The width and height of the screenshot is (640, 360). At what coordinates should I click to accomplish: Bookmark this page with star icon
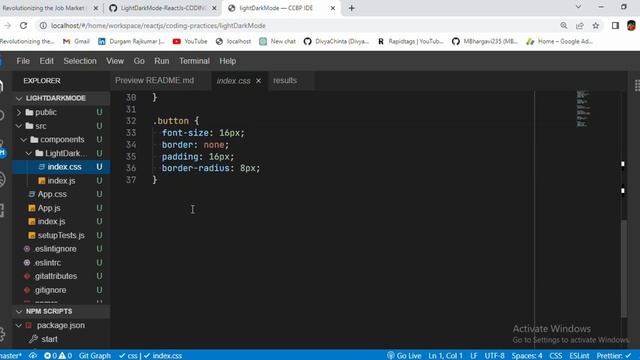(596, 25)
